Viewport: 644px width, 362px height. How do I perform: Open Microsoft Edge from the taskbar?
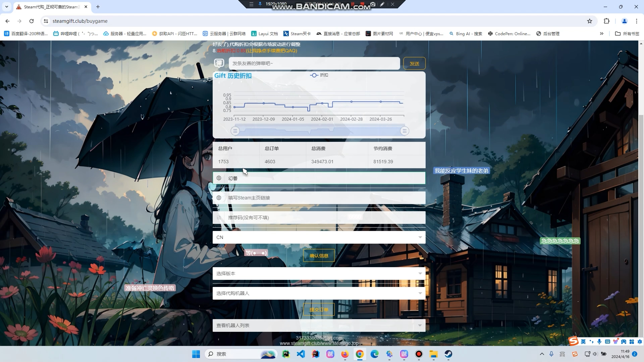tap(374, 354)
